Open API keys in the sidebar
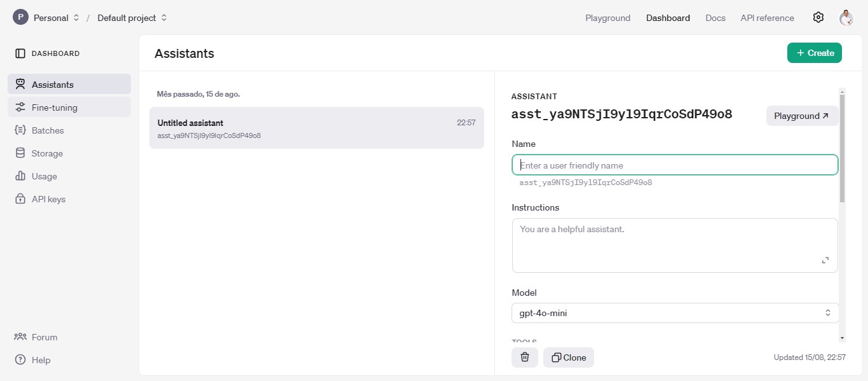This screenshot has height=381, width=868. click(69, 199)
